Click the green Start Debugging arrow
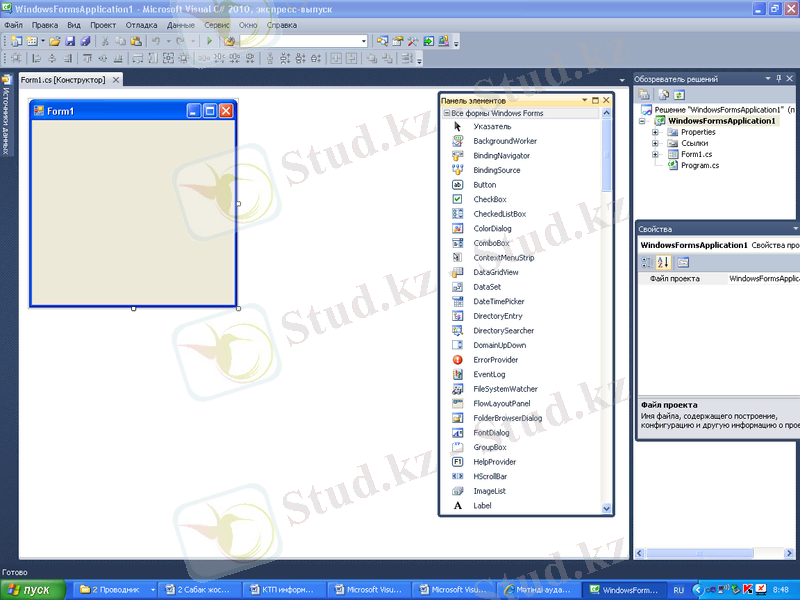This screenshot has width=800, height=600. pos(209,41)
